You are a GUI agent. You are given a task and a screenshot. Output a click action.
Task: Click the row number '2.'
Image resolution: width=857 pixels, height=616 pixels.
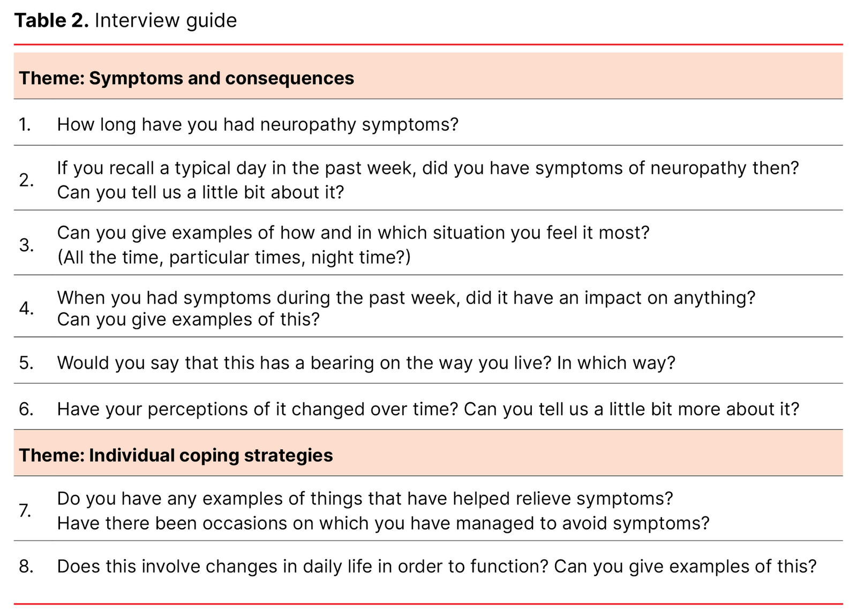(26, 181)
